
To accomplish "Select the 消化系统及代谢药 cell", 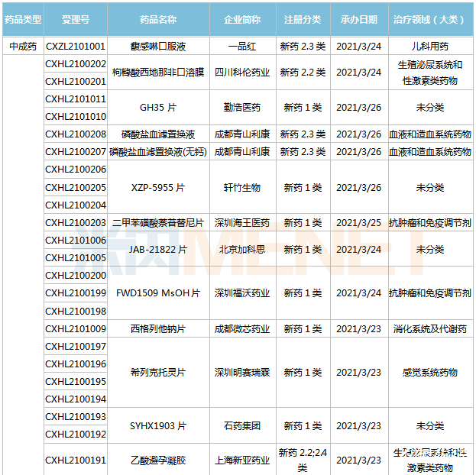I will [430, 328].
